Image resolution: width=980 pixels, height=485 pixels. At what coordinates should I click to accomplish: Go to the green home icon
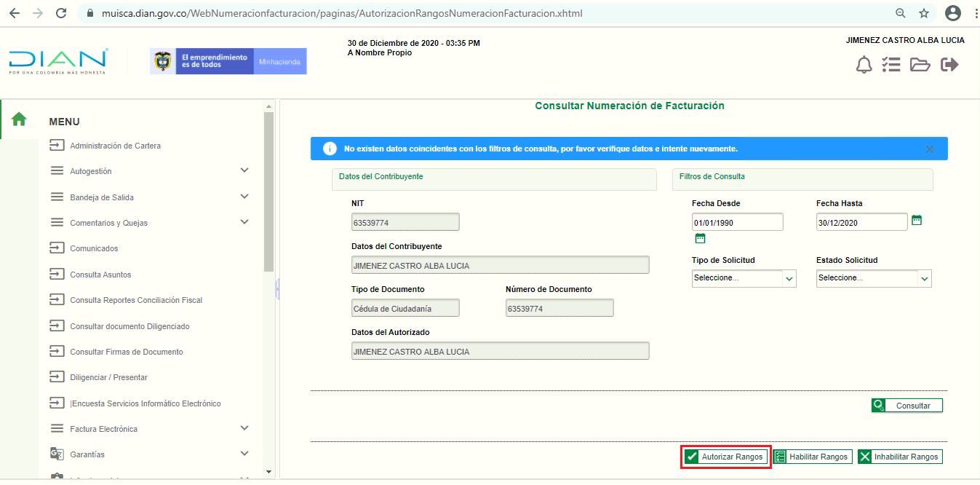pyautogui.click(x=19, y=119)
